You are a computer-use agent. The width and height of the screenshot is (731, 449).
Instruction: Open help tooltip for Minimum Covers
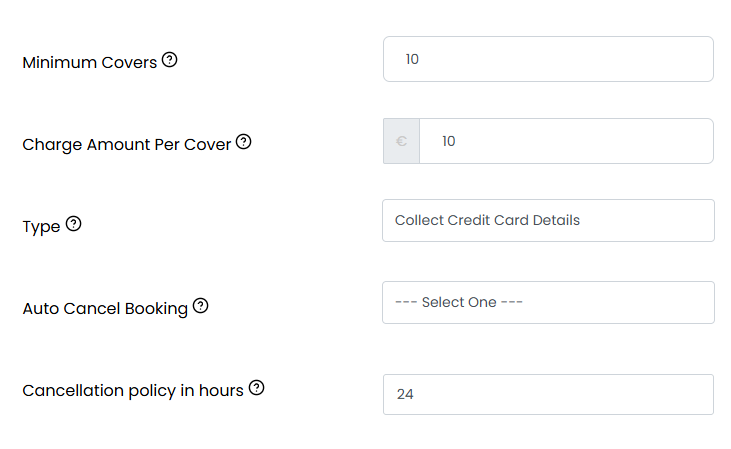(169, 60)
